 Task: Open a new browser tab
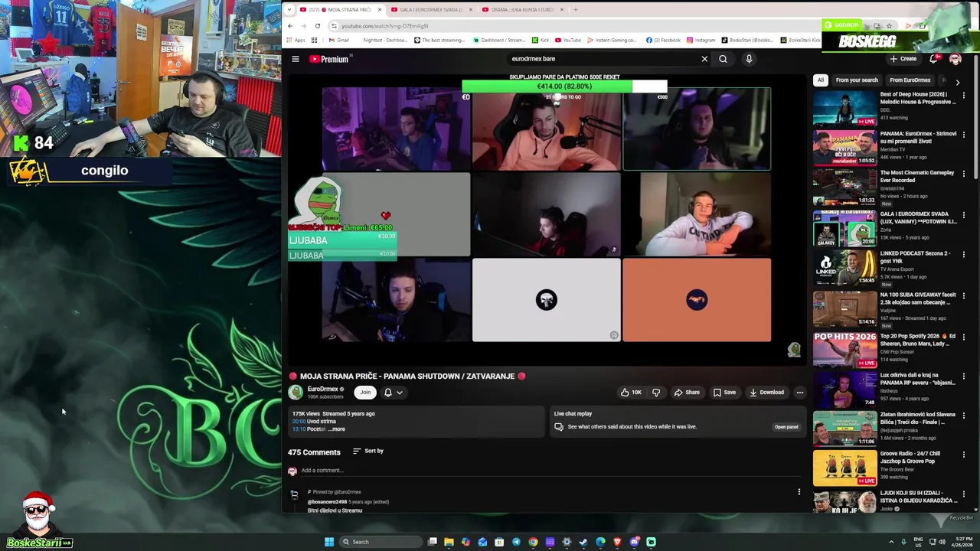click(x=576, y=10)
